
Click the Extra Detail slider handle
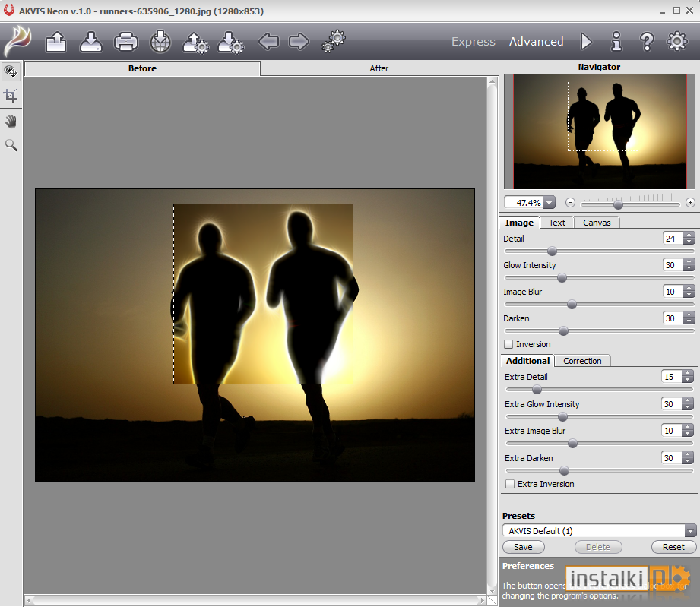pyautogui.click(x=537, y=389)
